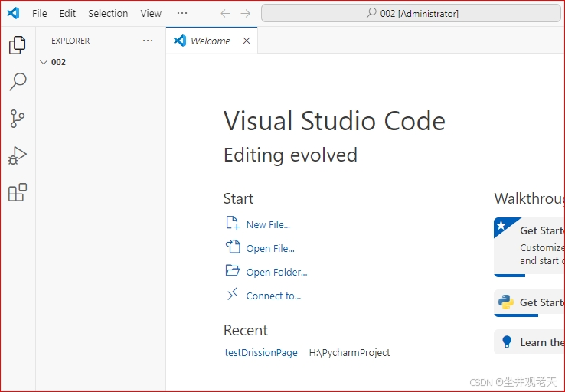This screenshot has height=392, width=565.
Task: Open the Selection menu
Action: (108, 14)
